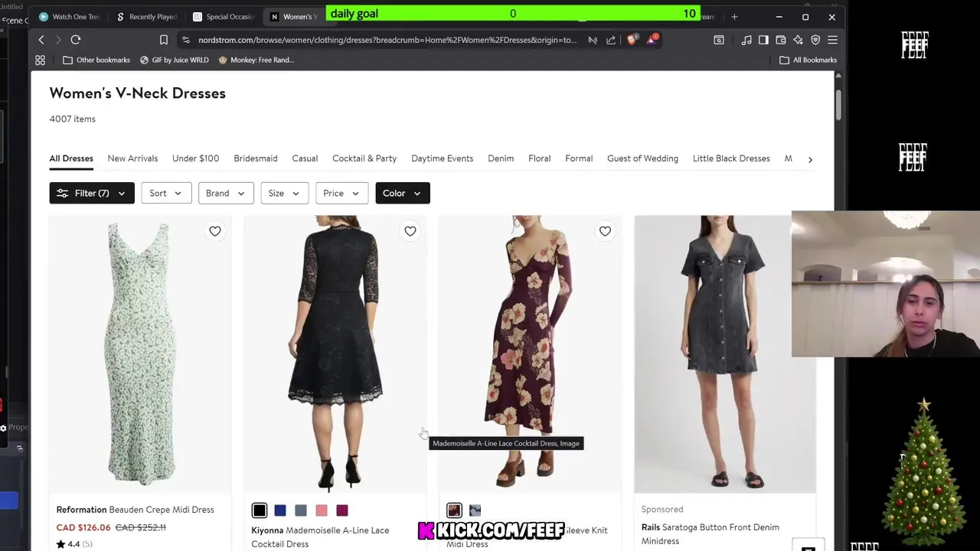Select Little Black Dresses category
980x551 pixels.
coord(731,158)
